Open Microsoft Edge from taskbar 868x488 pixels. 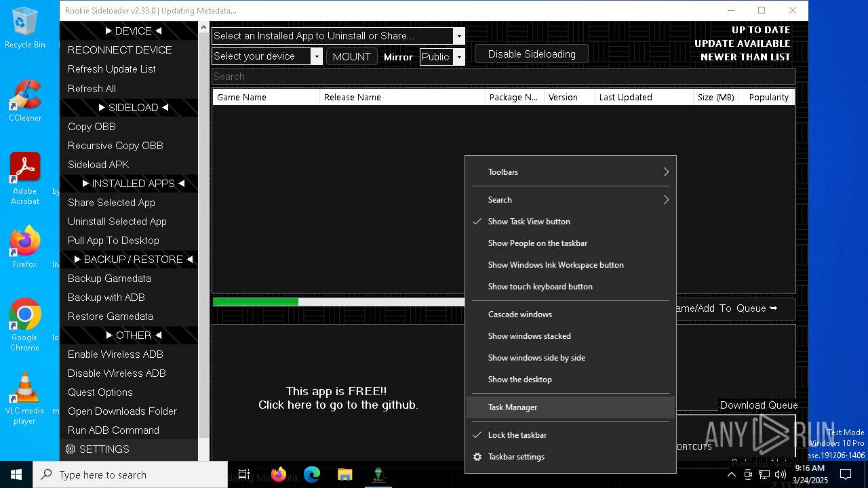click(x=312, y=474)
